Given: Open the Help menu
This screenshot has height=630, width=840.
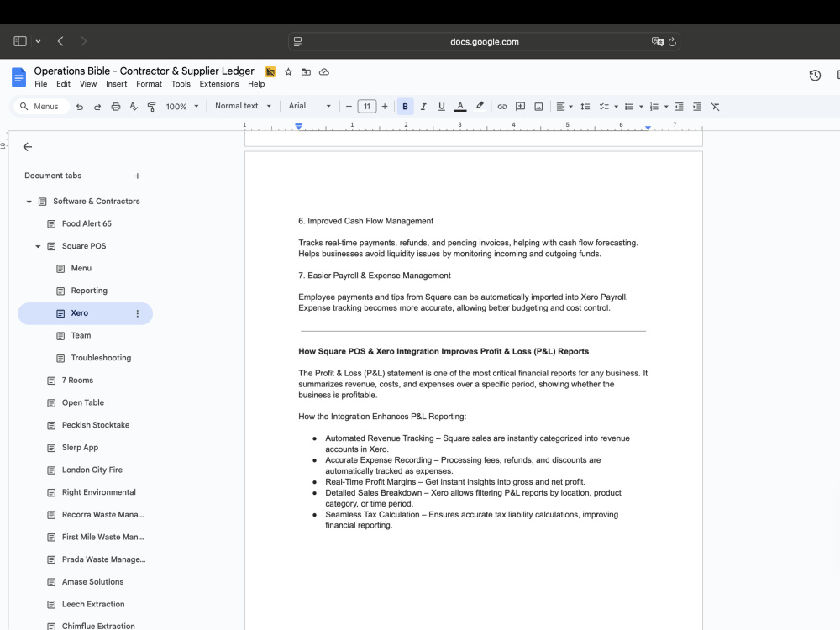Looking at the screenshot, I should pyautogui.click(x=256, y=84).
